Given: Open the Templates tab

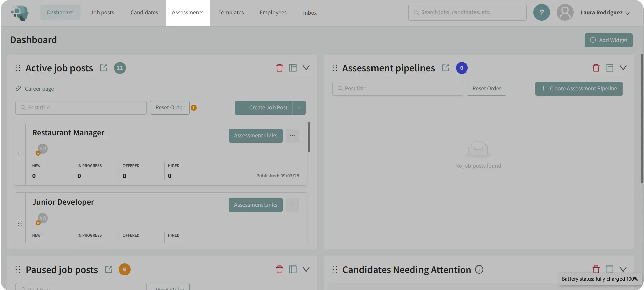Looking at the screenshot, I should 231,13.
